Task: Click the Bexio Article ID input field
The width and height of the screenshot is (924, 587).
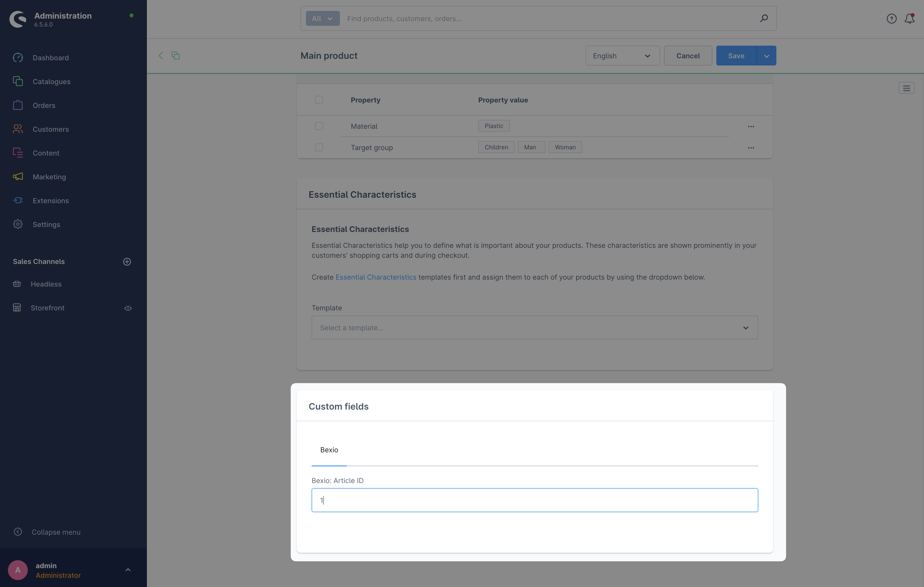Action: pos(534,500)
